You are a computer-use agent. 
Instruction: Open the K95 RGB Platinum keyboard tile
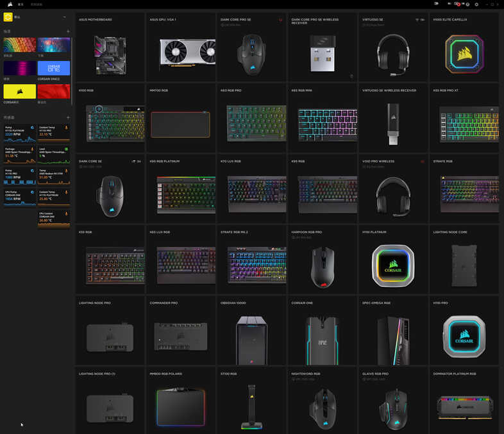(x=181, y=189)
